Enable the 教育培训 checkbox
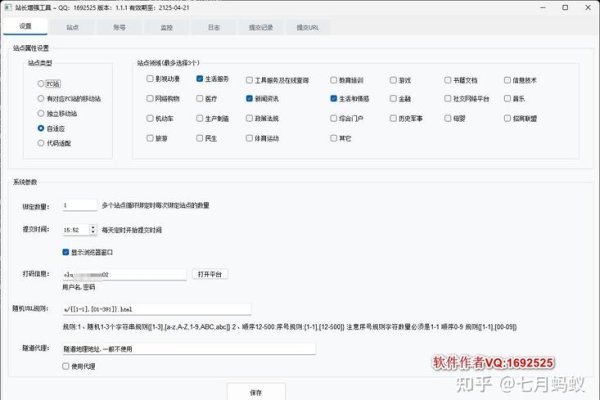The image size is (600, 400). click(334, 80)
